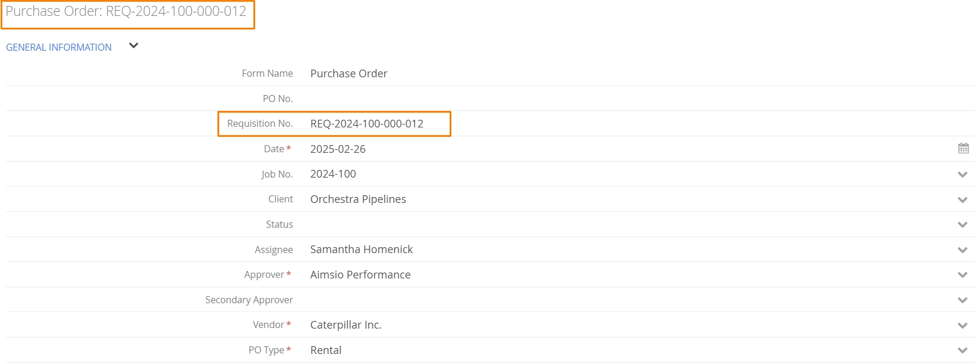This screenshot has height=364, width=980.
Task: Click the GENERAL INFORMATION section heading
Action: coord(58,47)
